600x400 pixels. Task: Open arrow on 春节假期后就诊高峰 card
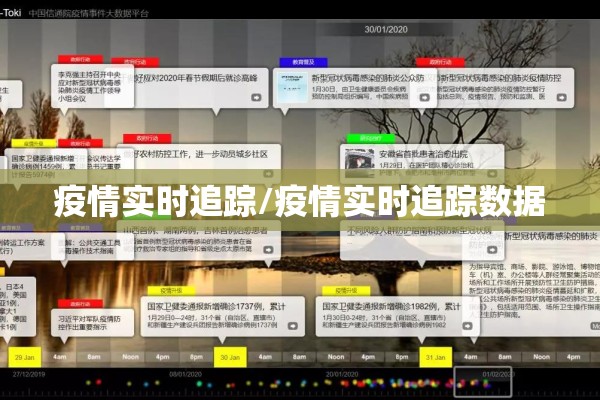click(x=256, y=98)
